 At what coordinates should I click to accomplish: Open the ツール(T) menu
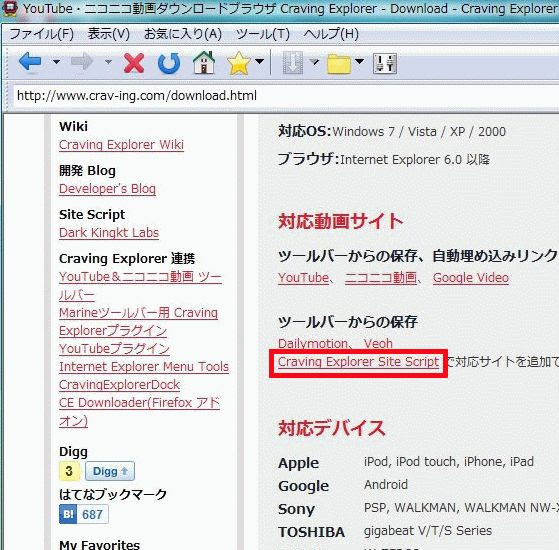(263, 34)
